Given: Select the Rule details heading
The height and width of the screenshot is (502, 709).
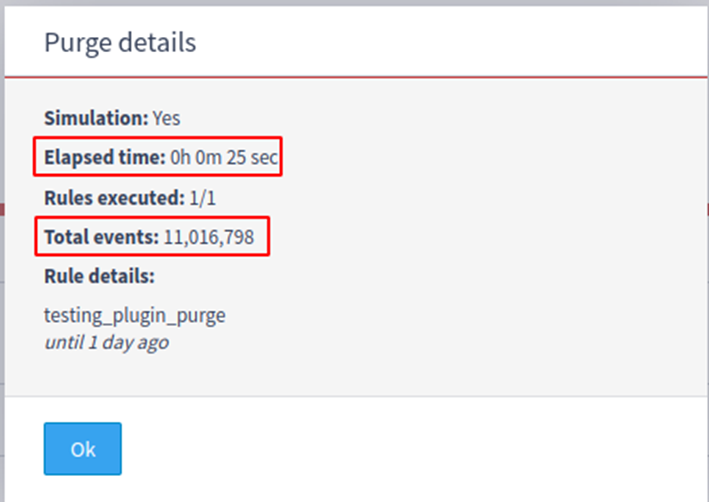Looking at the screenshot, I should click(99, 276).
